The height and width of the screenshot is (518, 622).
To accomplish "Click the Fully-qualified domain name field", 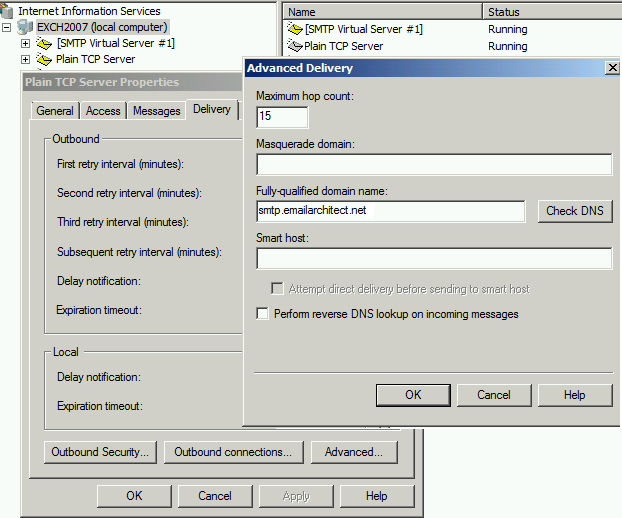I will (391, 211).
